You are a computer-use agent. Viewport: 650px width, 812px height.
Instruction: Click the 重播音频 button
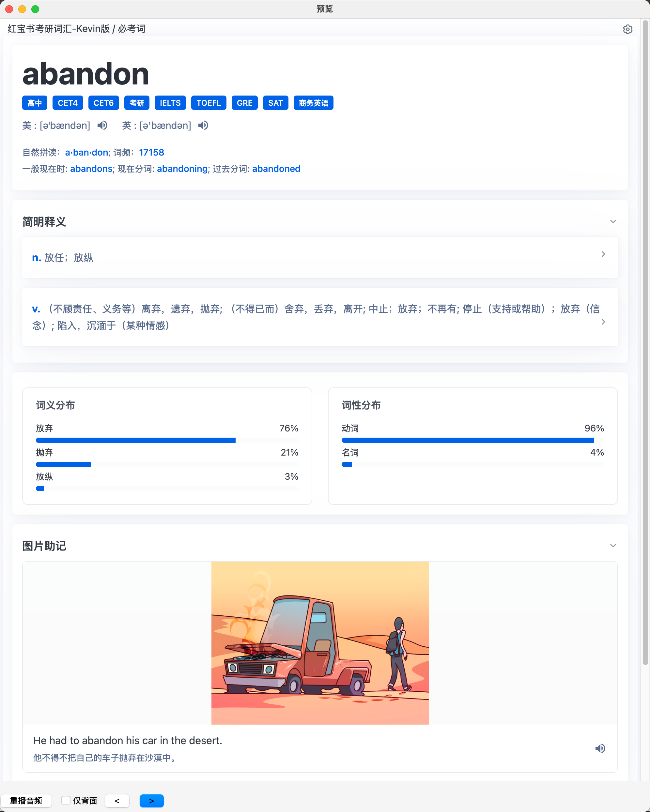26,800
